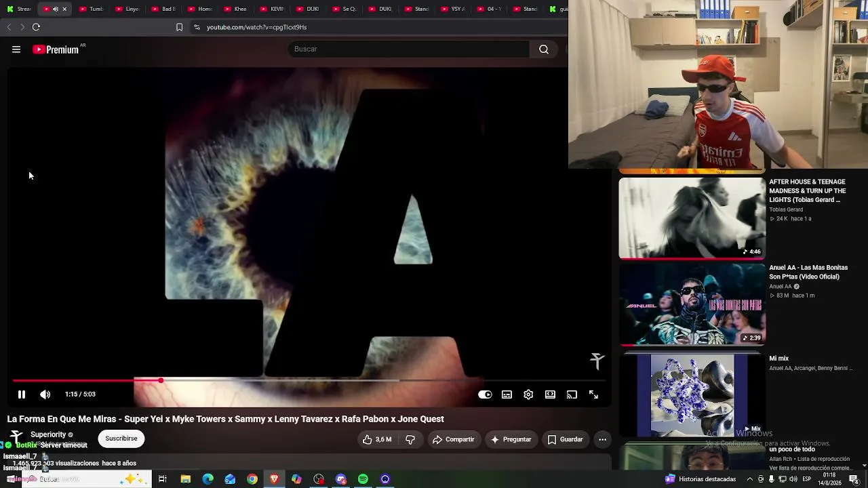This screenshot has height=488, width=868.
Task: Open the Superiority channel name link
Action: [48, 434]
